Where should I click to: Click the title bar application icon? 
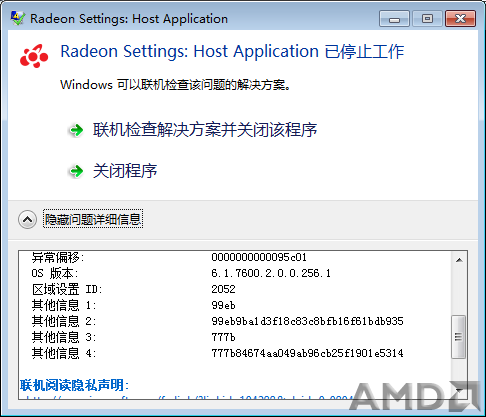click(17, 18)
